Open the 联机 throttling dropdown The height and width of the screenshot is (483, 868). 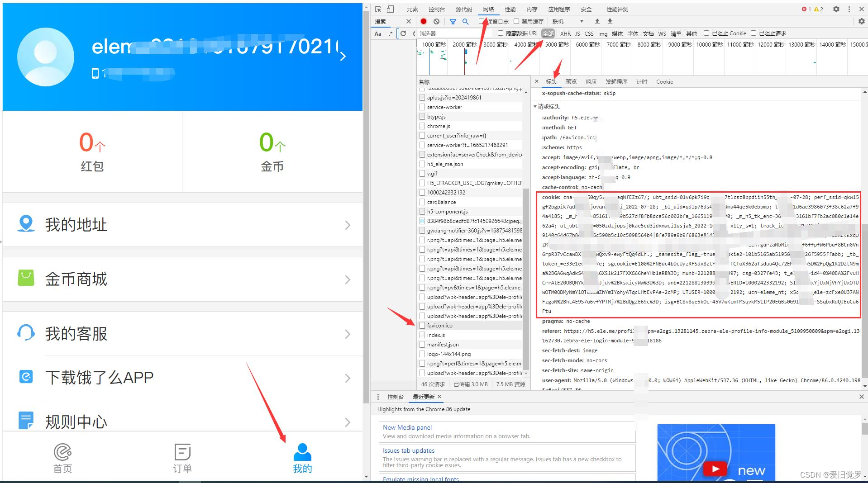point(568,21)
